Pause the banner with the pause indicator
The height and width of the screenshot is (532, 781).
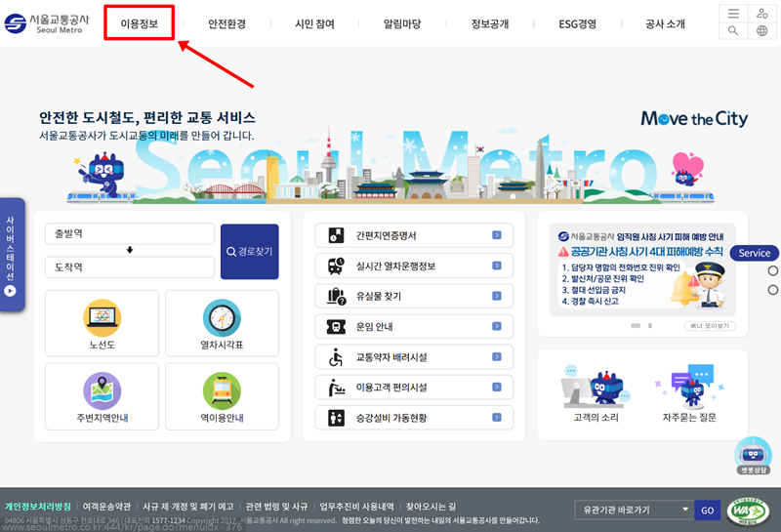[650, 326]
